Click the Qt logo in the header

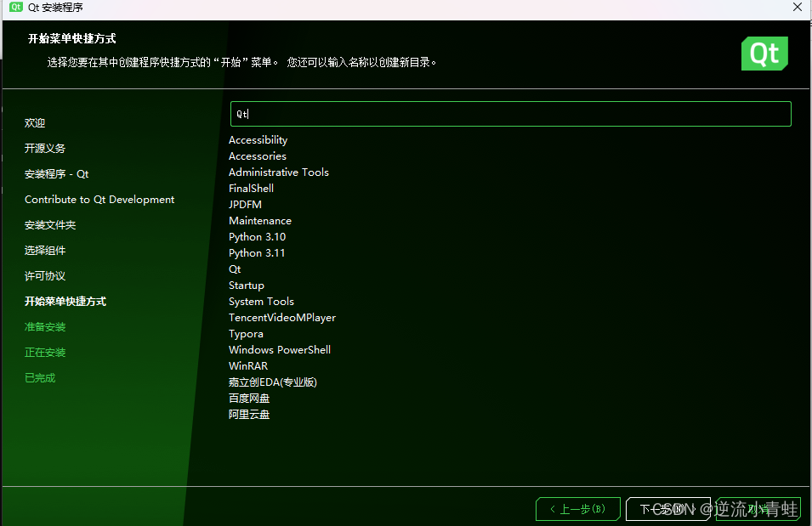[x=764, y=54]
